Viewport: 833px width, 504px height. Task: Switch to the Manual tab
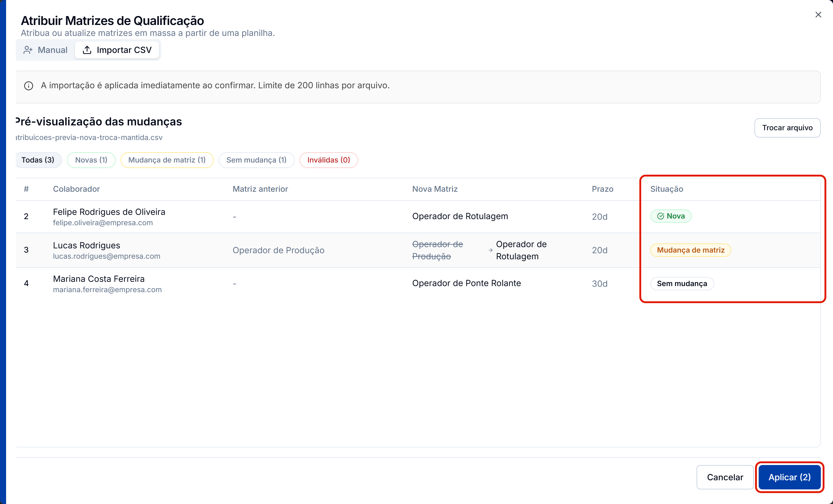46,50
